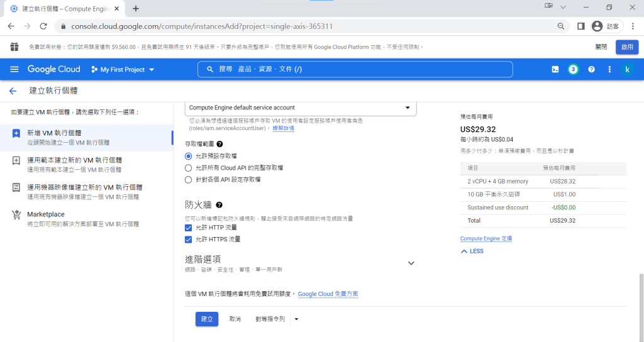Open the help question mark menu

point(591,69)
